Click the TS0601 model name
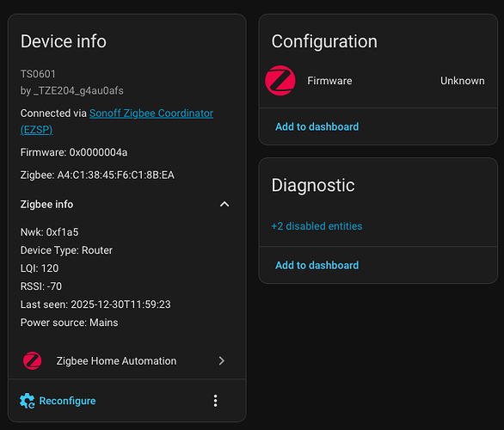The width and height of the screenshot is (504, 430). coord(38,74)
